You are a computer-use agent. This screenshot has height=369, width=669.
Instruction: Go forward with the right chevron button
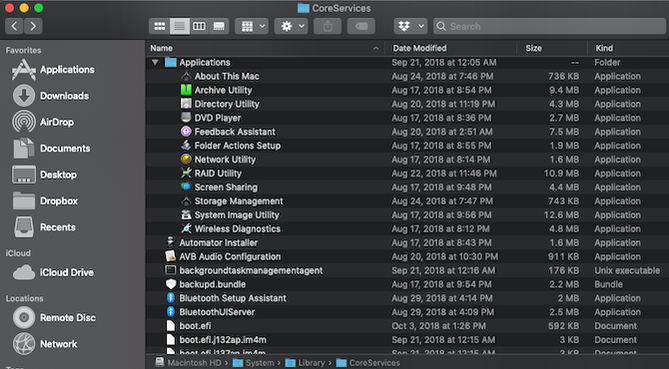(33, 26)
